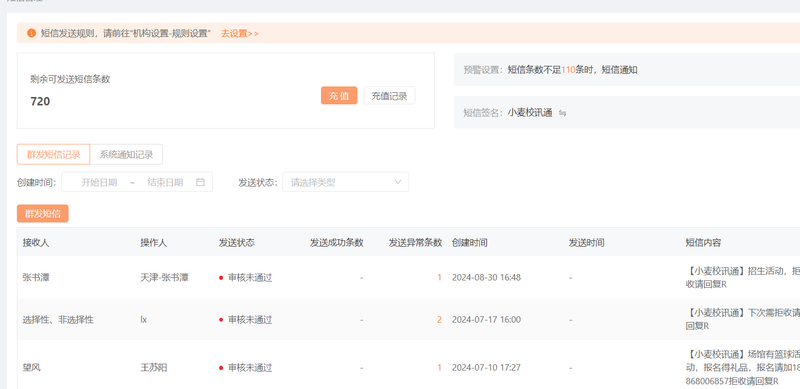Click the 发送时间 column header
This screenshot has width=800, height=389.
coord(587,243)
